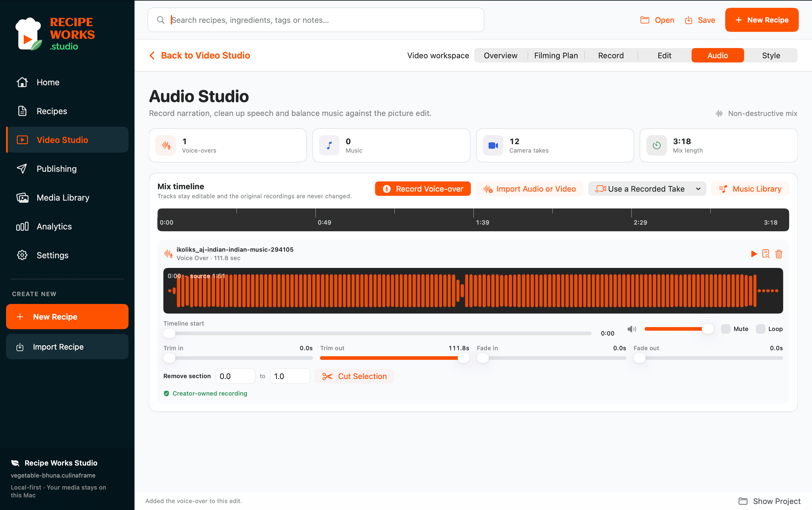Click Open in the top bar
The width and height of the screenshot is (812, 510).
[657, 20]
